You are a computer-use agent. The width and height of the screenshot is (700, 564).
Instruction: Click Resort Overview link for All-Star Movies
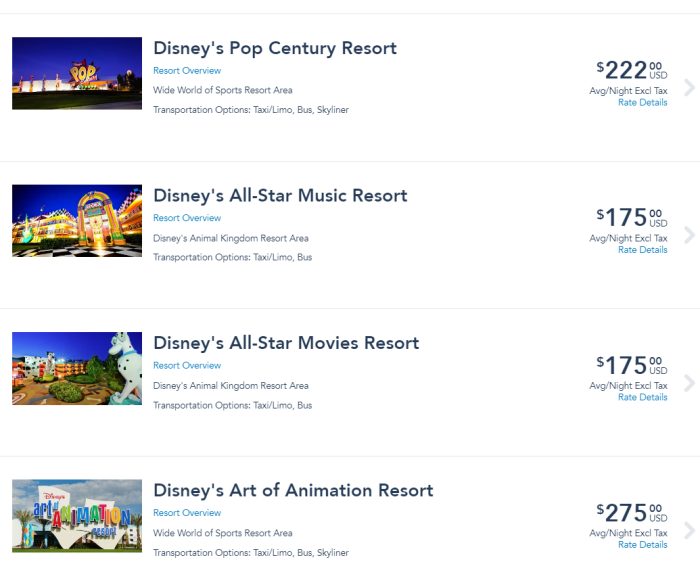point(187,366)
